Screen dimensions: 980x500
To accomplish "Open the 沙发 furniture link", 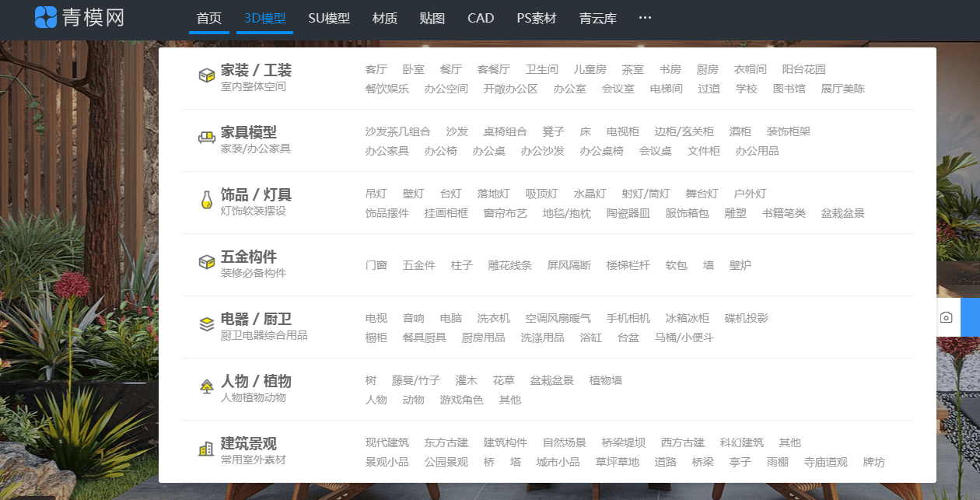I will coord(457,131).
